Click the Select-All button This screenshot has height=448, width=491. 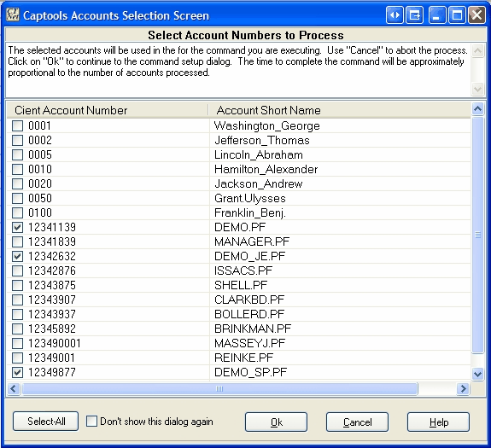pyautogui.click(x=46, y=422)
